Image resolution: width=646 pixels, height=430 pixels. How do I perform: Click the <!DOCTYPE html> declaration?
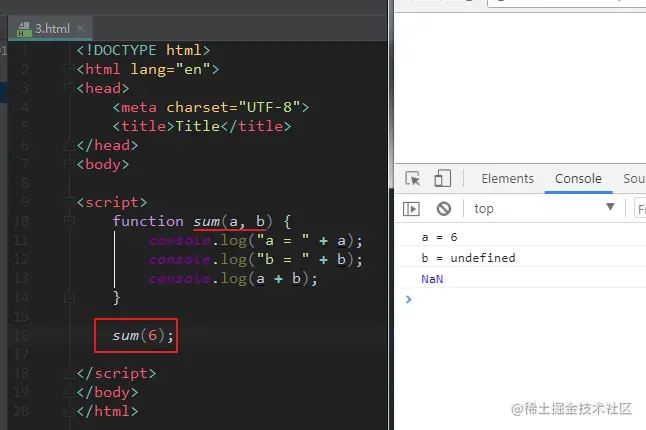tap(143, 50)
